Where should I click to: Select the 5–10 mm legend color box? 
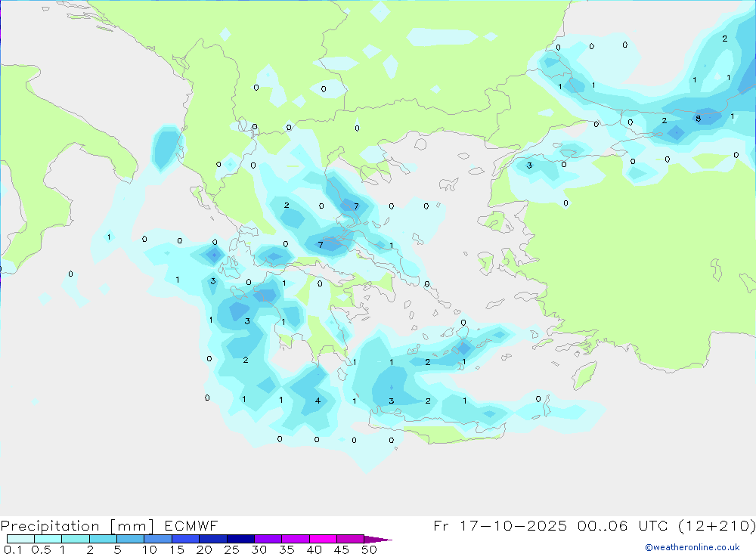(x=131, y=539)
